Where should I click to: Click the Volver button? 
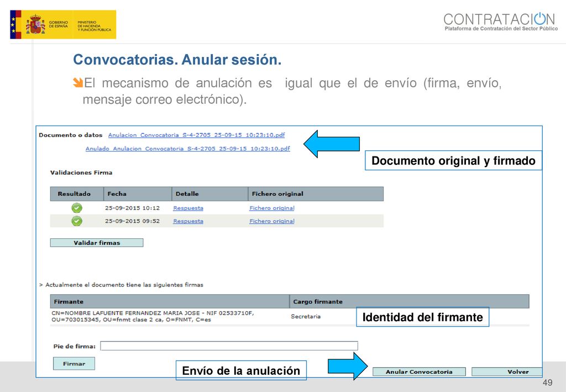(x=507, y=372)
